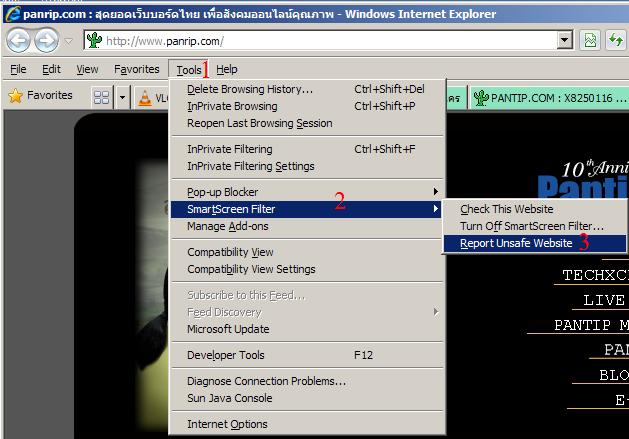The height and width of the screenshot is (439, 629).
Task: Open the Favorites menu in menu bar
Action: point(136,69)
